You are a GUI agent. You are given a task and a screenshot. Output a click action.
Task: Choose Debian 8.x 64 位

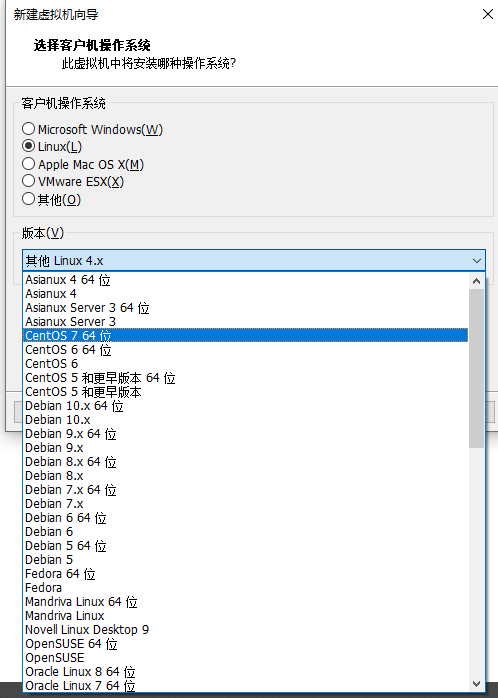[245, 462]
